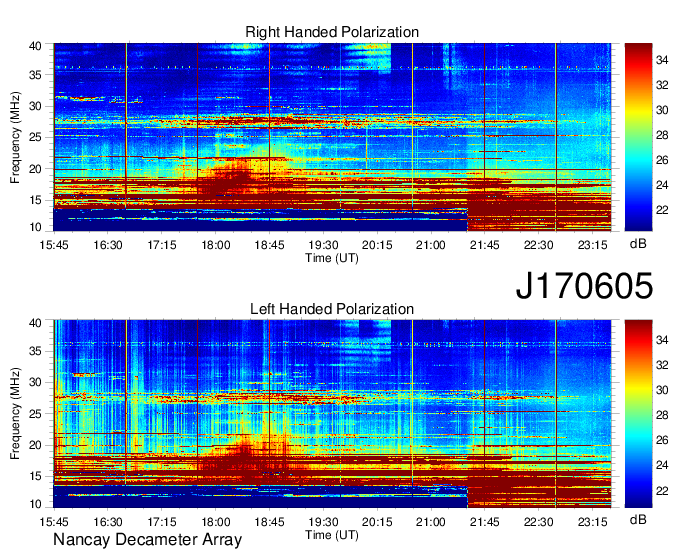Click 'Frequency (MHz)' axis label of Left Handed plot
The image size is (680, 552).
(x=15, y=414)
